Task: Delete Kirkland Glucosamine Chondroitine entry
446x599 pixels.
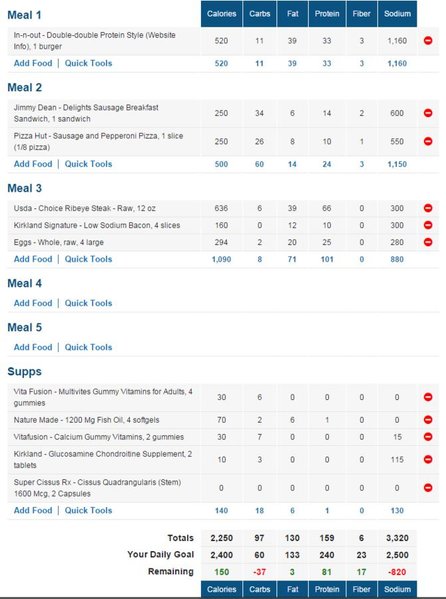Action: tap(428, 459)
